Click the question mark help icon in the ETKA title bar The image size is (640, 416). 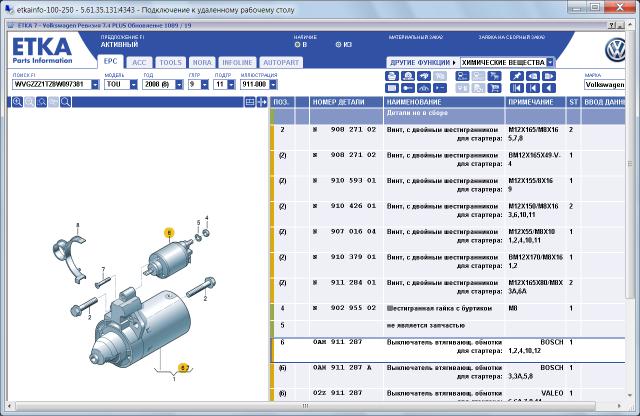pyautogui.click(x=611, y=25)
